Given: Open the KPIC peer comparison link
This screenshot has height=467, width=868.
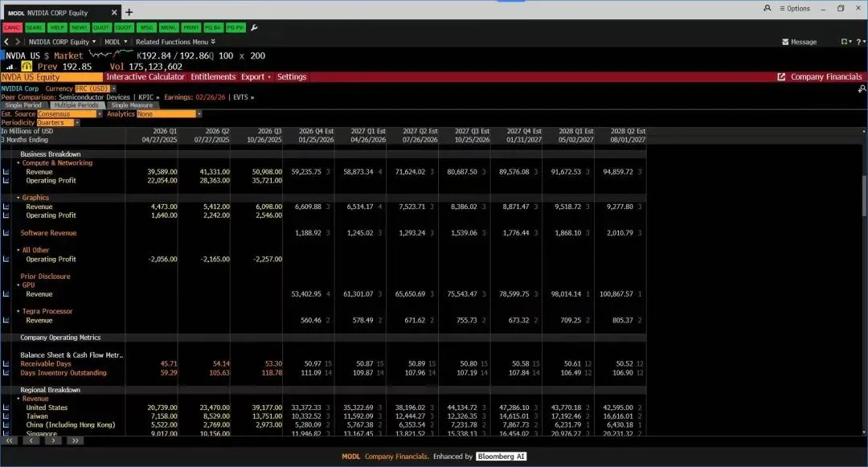Looking at the screenshot, I should (149, 97).
